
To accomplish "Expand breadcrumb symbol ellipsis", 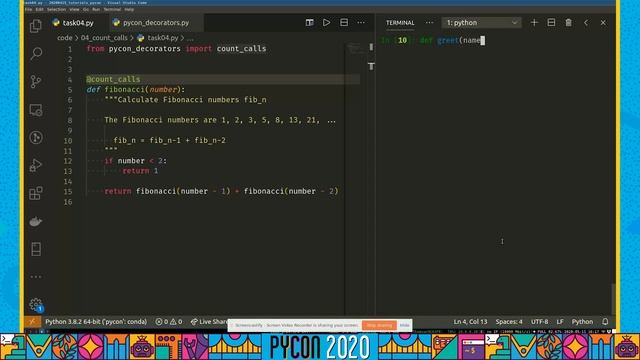I will coord(190,38).
